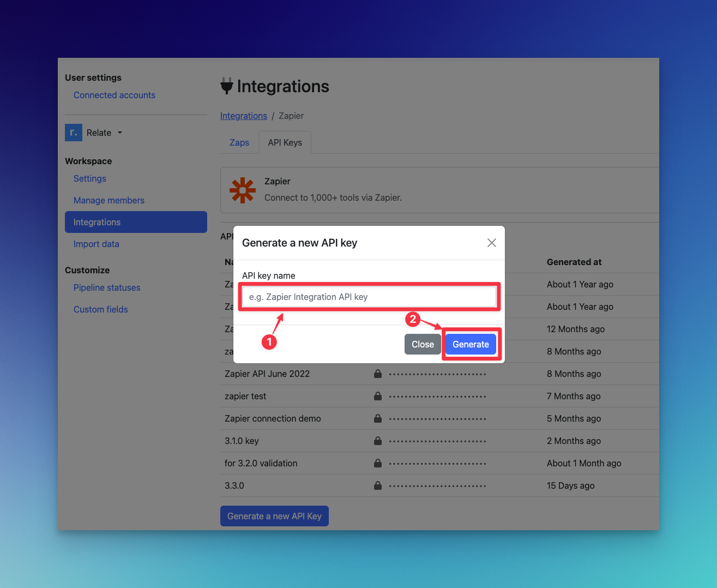Screen dimensions: 717x588
Task: Click the Relate workspace logo icon
Action: [x=74, y=133]
